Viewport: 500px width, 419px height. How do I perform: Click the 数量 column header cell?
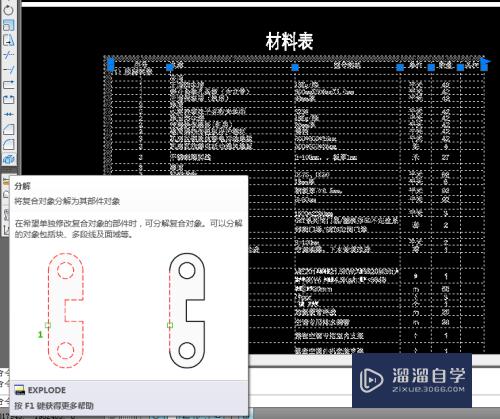445,64
